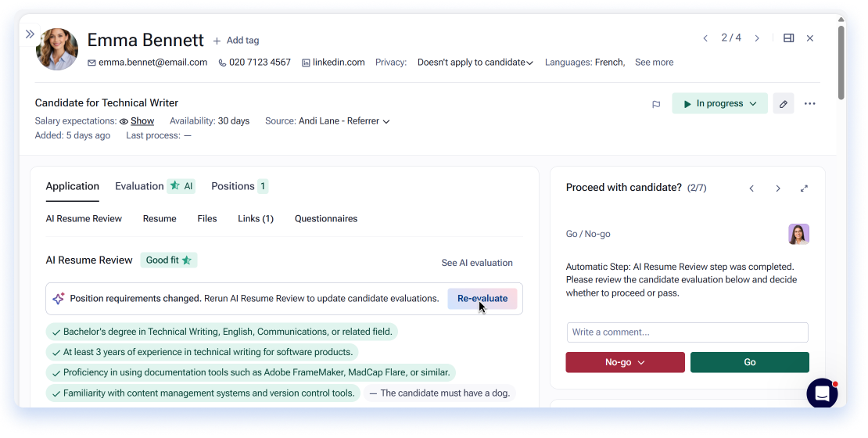Open Emma Bennett's profile photo
Viewport: 868px width, 438px height.
click(56, 48)
